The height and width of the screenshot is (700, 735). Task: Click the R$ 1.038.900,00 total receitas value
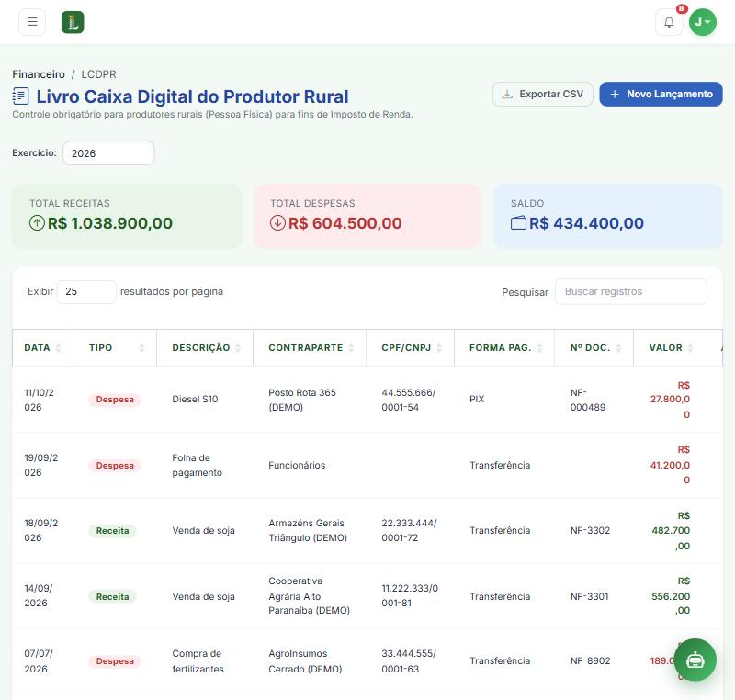click(110, 223)
